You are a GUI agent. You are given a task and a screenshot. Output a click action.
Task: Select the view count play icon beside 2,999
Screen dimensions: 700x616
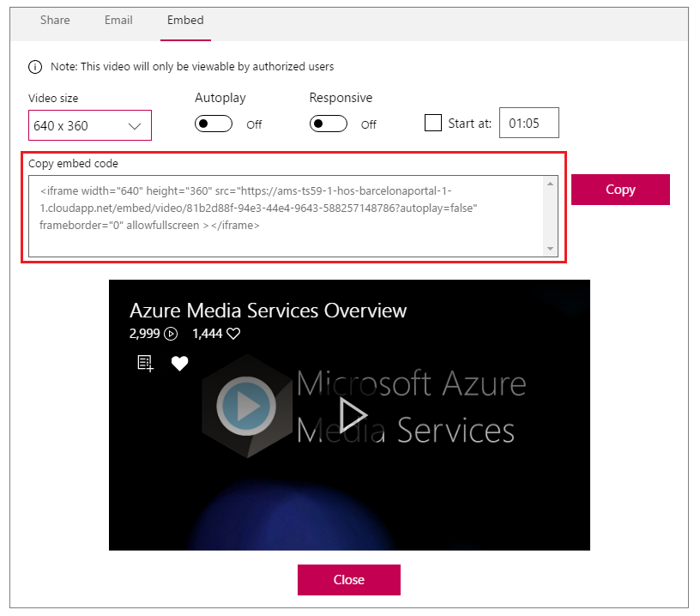[x=170, y=333]
